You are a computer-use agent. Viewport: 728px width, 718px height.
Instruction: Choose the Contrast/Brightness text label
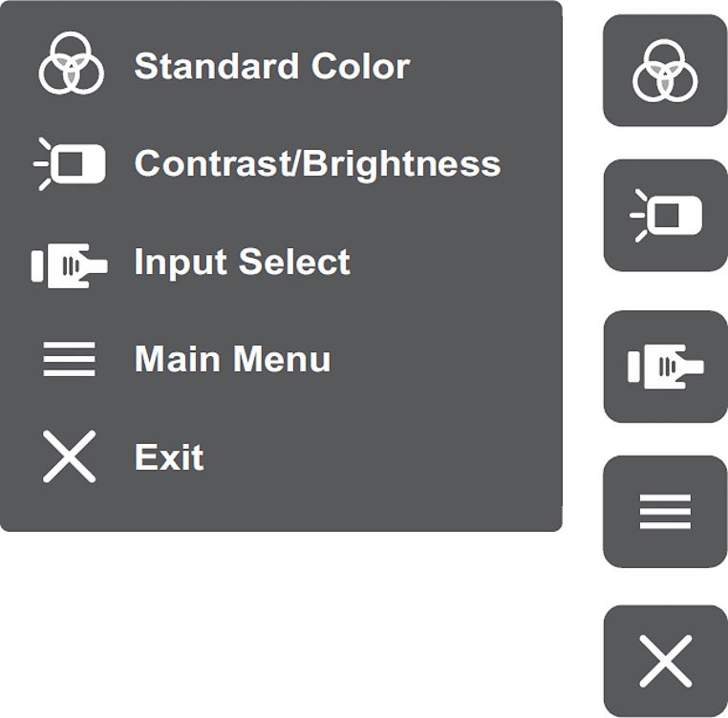[317, 164]
